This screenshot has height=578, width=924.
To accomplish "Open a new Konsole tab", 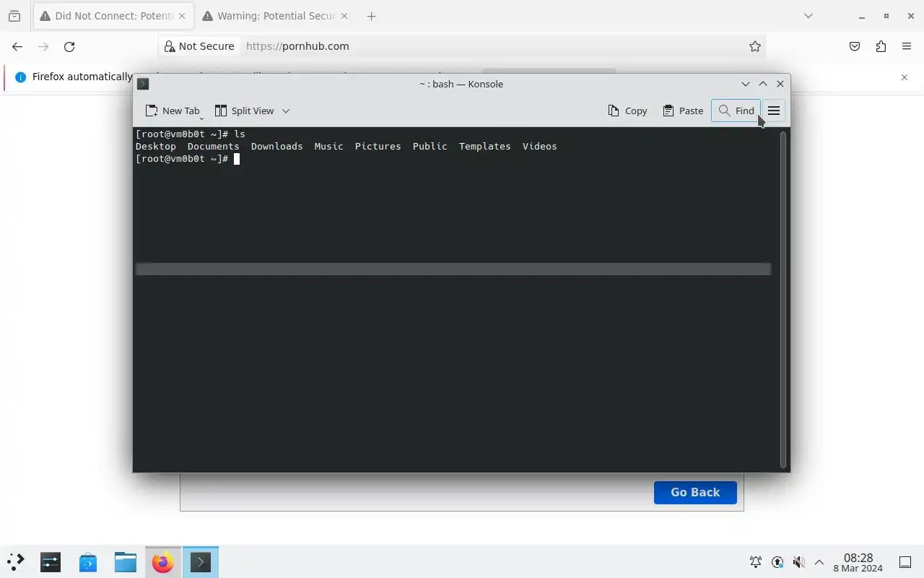I will point(172,111).
